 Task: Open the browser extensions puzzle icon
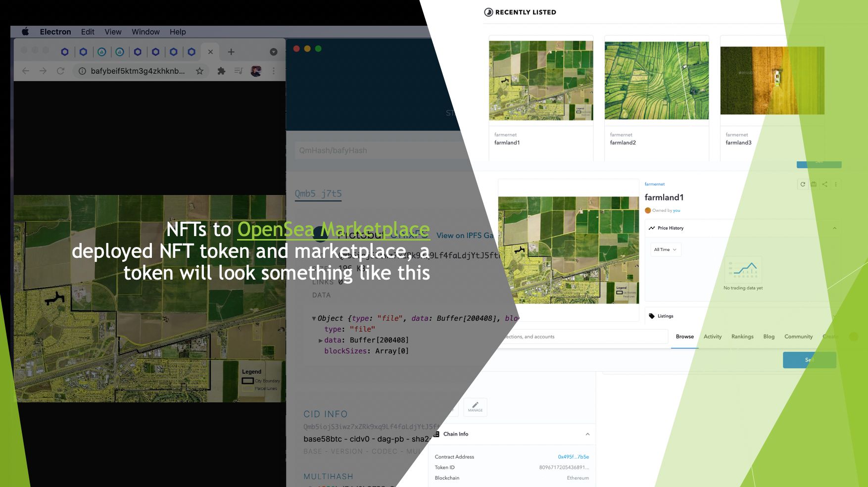(x=221, y=71)
